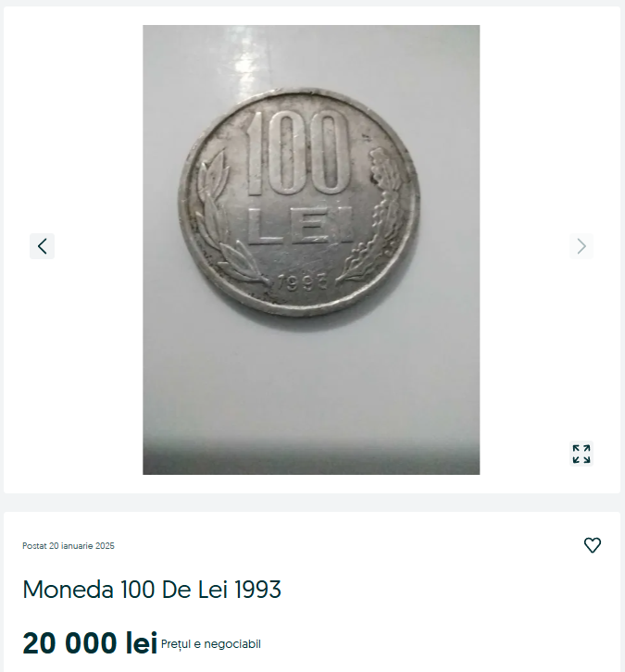Click the word lei in the price
This screenshot has height=672, width=625.
tap(142, 643)
